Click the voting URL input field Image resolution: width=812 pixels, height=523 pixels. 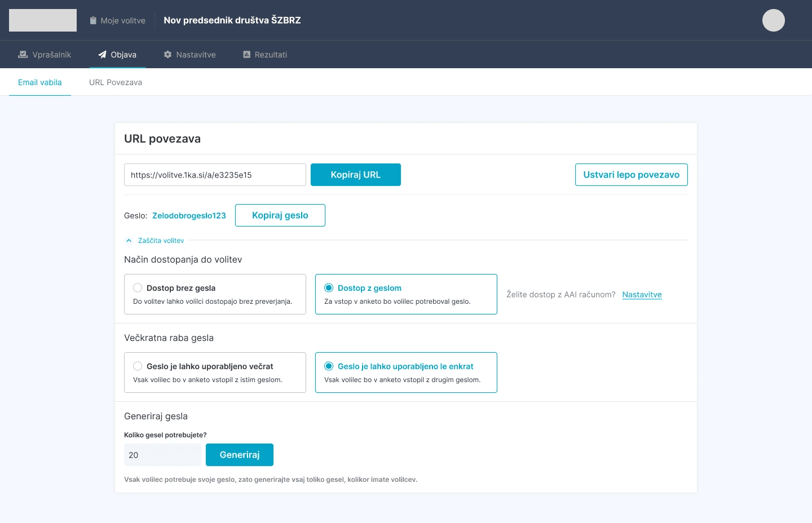tap(215, 175)
